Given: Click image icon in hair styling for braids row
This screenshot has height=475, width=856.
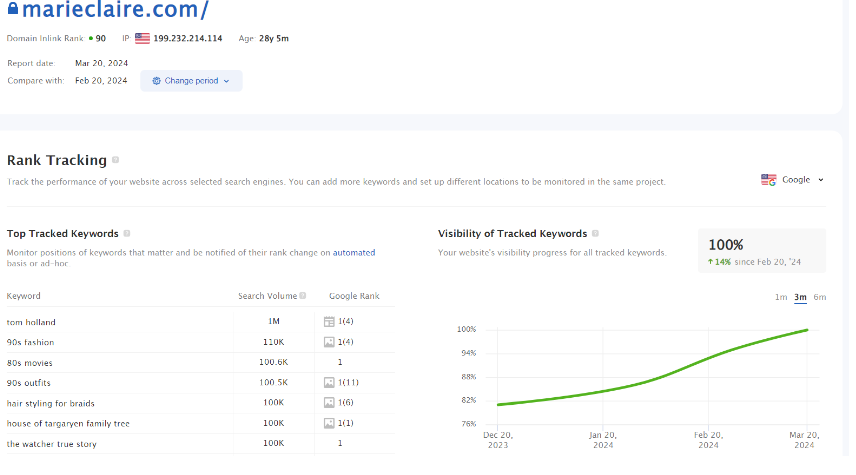Looking at the screenshot, I should [x=329, y=402].
